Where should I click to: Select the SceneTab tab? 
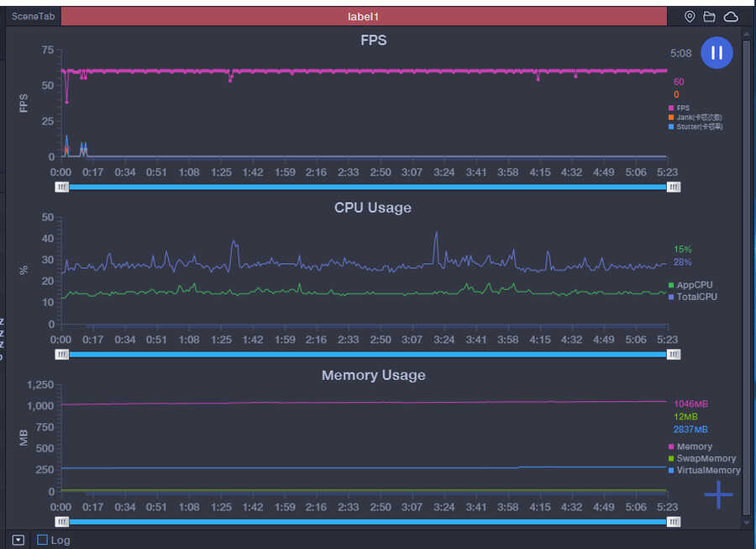coord(34,17)
